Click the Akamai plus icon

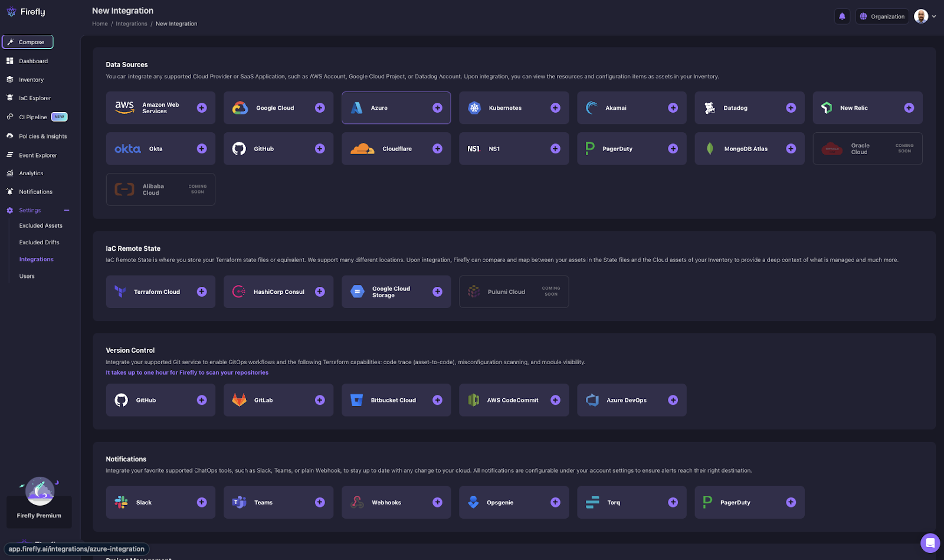[x=673, y=108]
